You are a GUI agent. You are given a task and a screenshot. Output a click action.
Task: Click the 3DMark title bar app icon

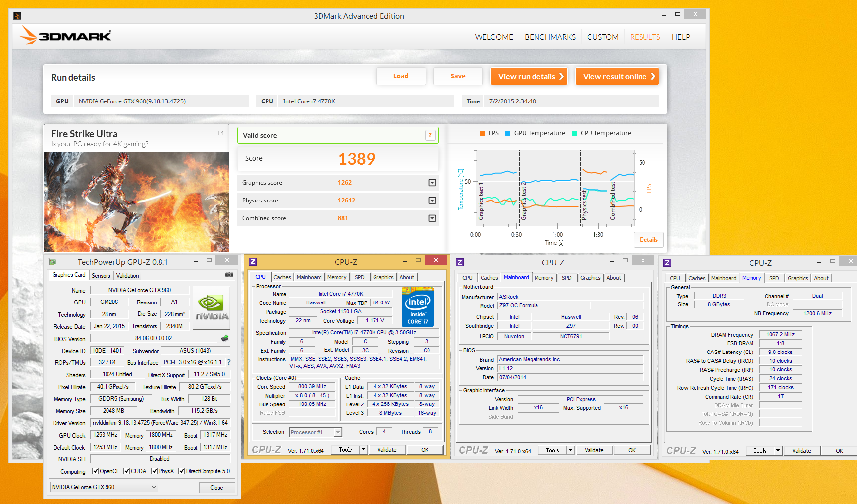coord(17,16)
